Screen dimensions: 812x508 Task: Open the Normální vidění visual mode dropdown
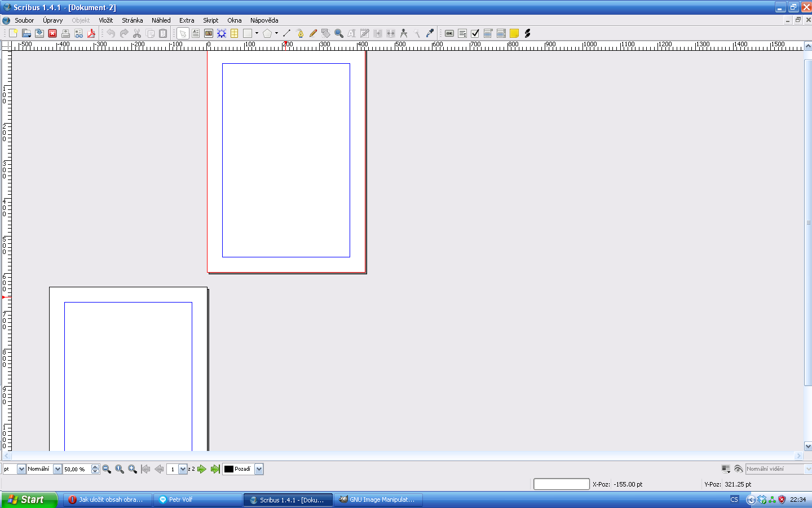(779, 469)
